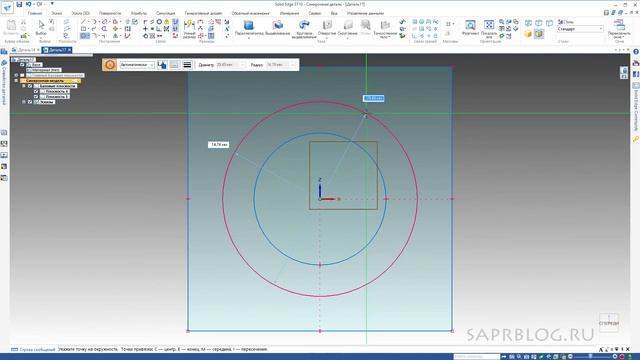The height and width of the screenshot is (360, 640).
Task: Switch to the Поверхности ribbon tab
Action: (x=110, y=13)
